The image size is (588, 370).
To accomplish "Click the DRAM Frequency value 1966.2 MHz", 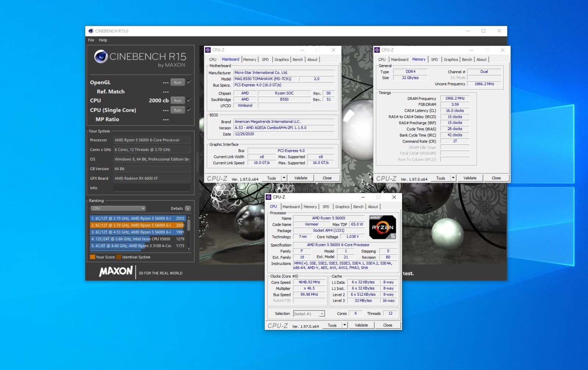I will (455, 98).
